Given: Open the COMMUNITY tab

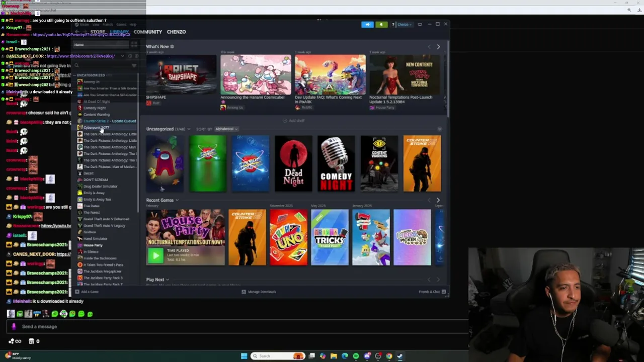Looking at the screenshot, I should pos(147,32).
